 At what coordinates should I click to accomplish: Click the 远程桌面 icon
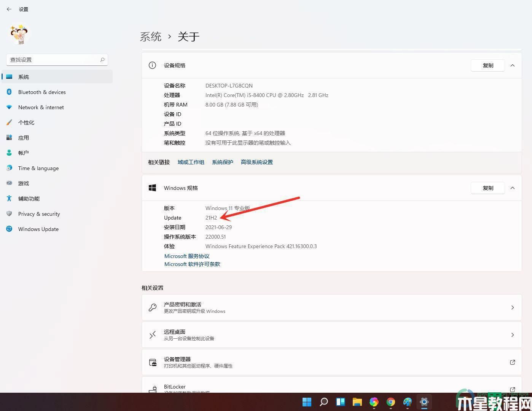pyautogui.click(x=153, y=335)
